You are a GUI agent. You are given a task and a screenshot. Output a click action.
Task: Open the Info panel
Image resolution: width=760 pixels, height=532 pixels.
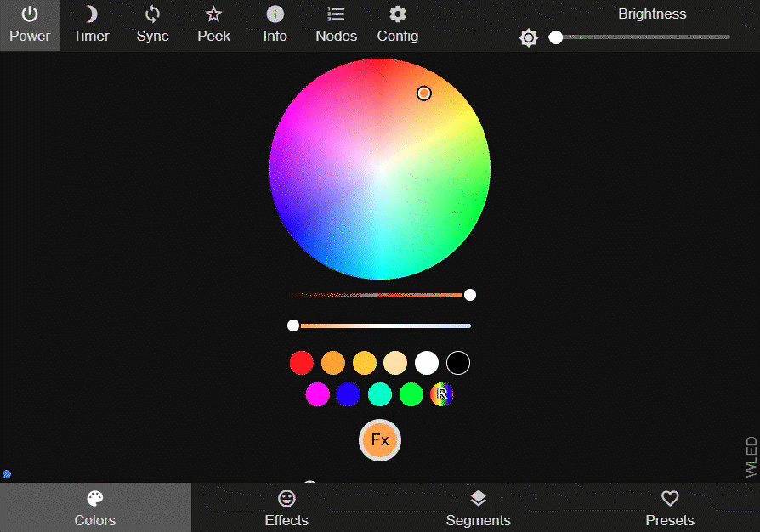point(275,25)
